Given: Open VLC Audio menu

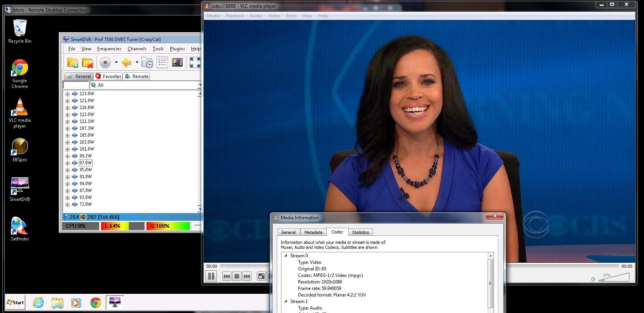Looking at the screenshot, I should point(256,16).
